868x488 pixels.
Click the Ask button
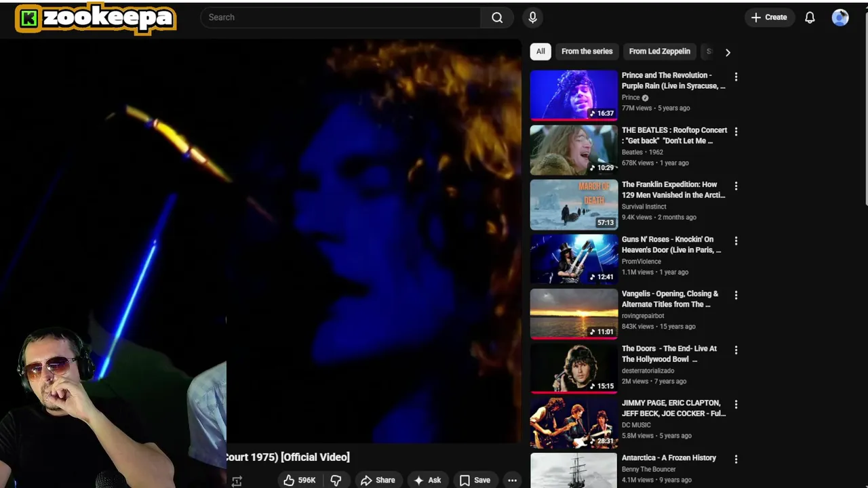(x=427, y=480)
